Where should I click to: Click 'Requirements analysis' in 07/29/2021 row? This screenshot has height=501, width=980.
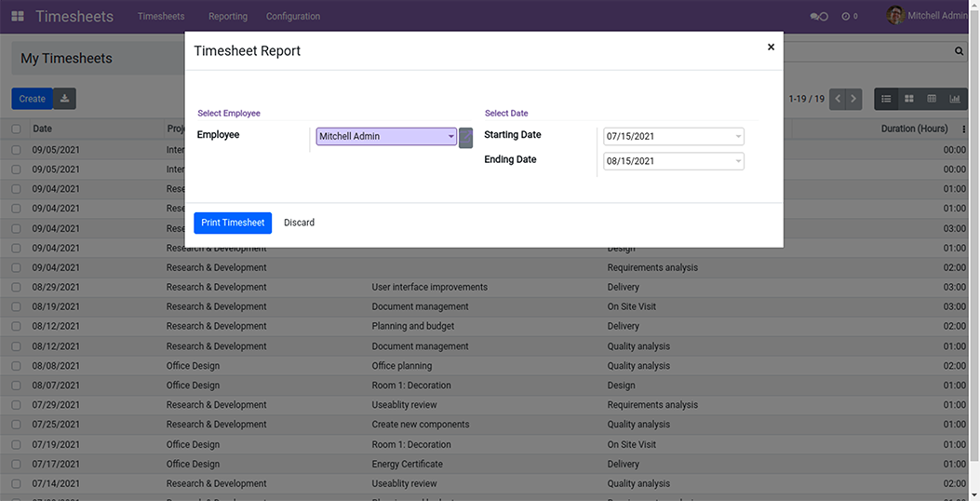[x=652, y=405]
